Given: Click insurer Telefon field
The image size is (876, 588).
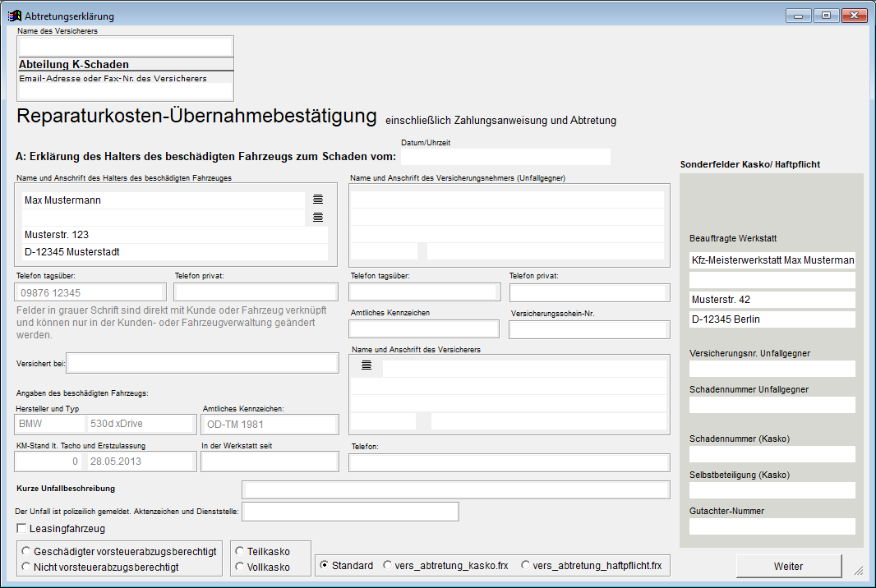Looking at the screenshot, I should (509, 462).
